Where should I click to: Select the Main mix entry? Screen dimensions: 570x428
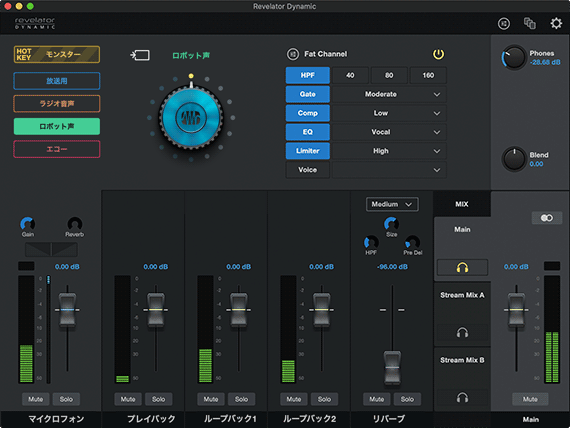coord(462,229)
